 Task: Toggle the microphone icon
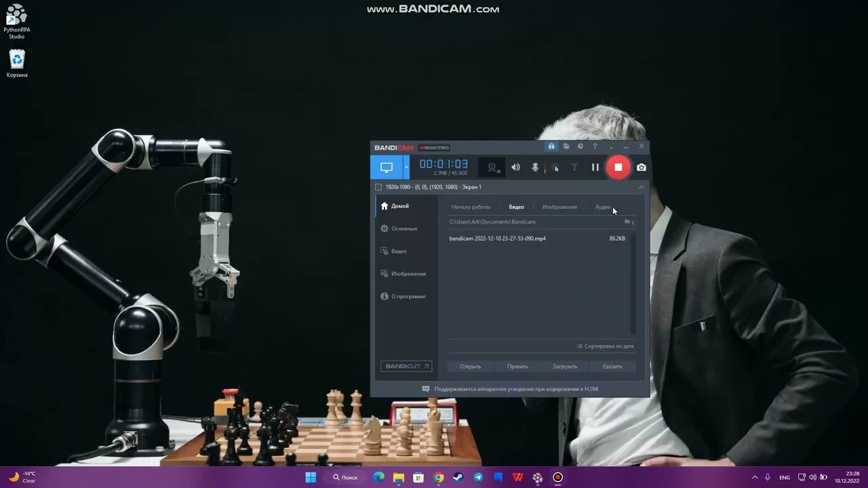coord(535,167)
